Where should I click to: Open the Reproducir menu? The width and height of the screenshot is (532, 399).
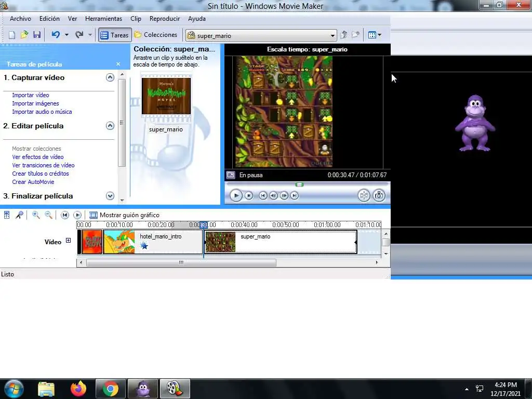(165, 19)
